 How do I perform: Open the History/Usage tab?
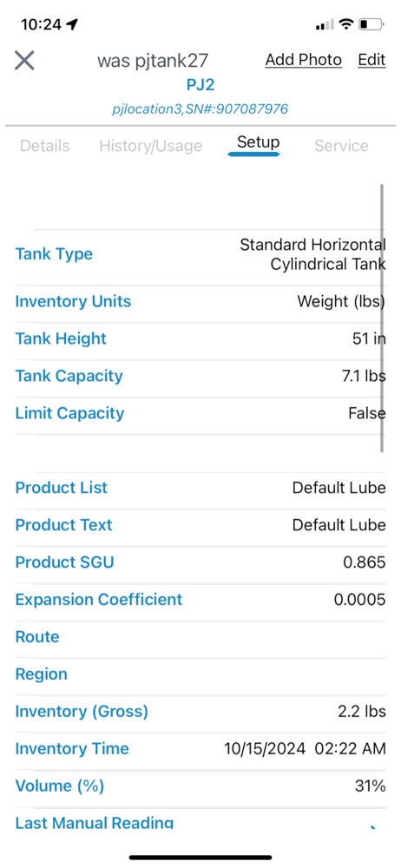[x=151, y=146]
